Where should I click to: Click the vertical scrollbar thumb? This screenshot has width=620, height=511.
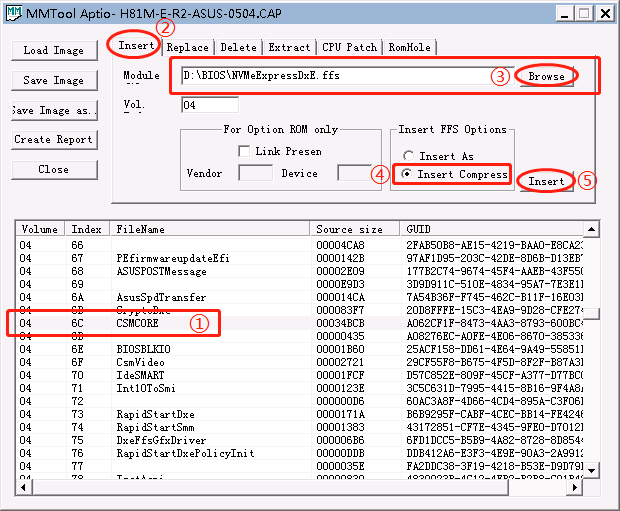[592, 314]
